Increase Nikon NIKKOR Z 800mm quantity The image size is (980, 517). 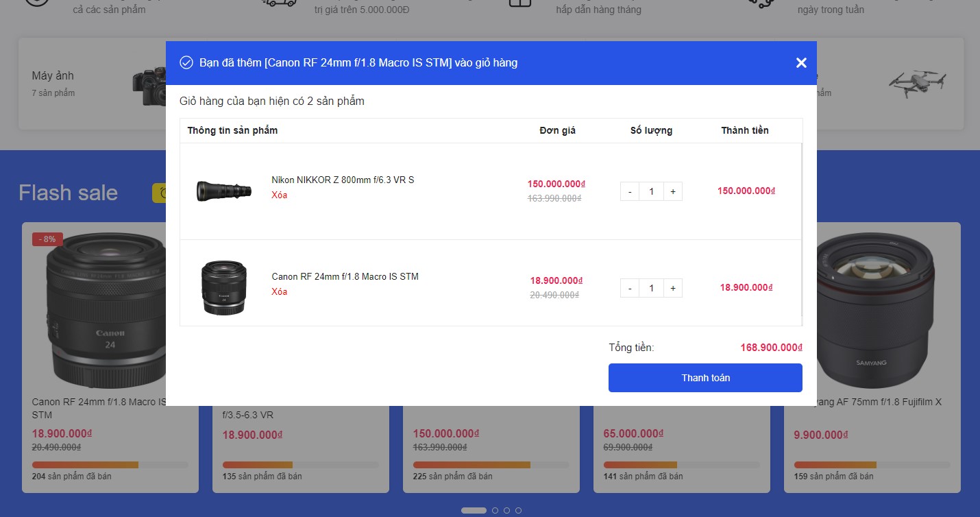click(x=673, y=191)
